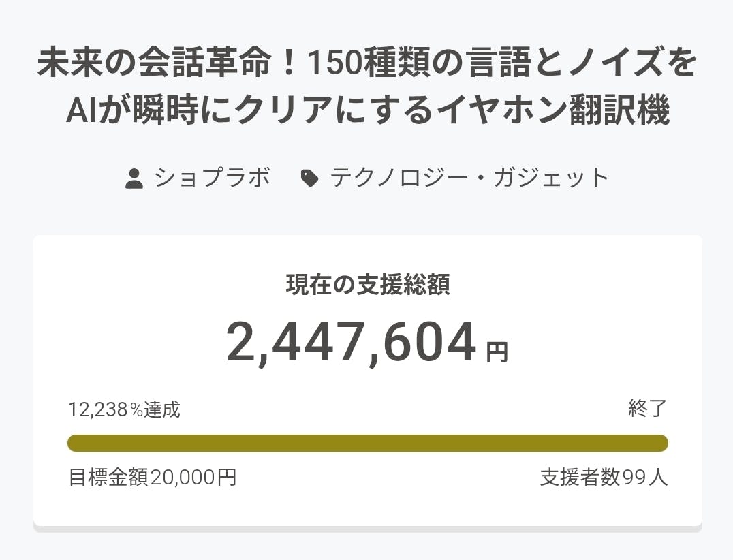Click the tag icon before テクノロジー・ガジェット
Screen dimensions: 733x560
coord(309,178)
